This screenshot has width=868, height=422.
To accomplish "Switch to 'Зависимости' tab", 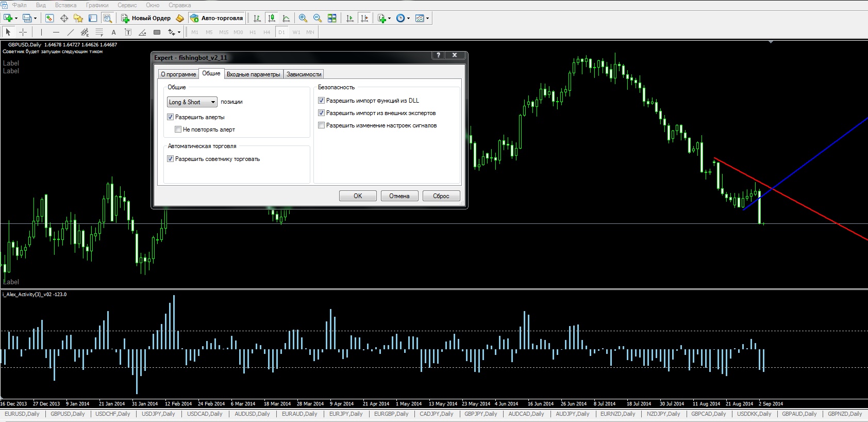I will [304, 74].
